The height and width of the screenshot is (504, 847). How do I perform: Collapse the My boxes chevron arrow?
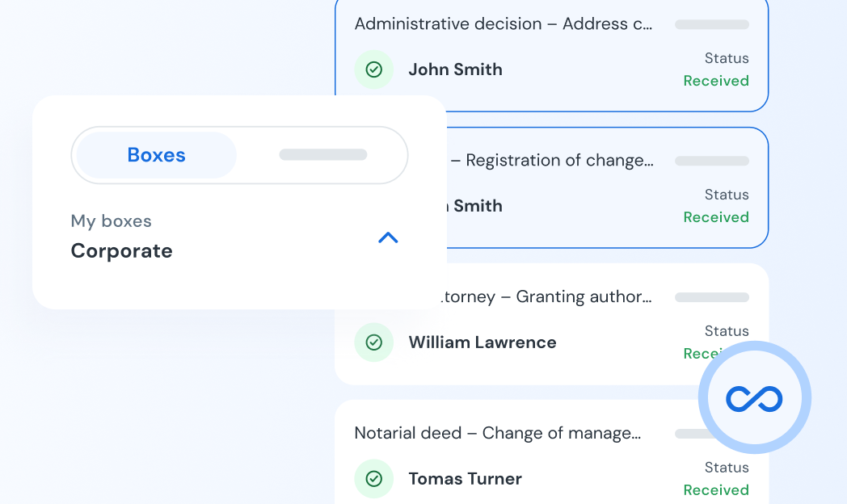point(388,237)
